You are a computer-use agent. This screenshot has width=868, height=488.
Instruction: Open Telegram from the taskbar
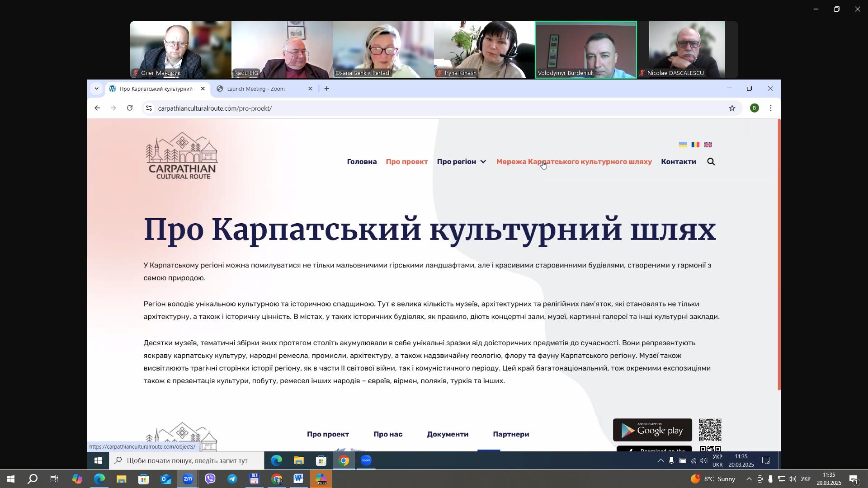[x=232, y=479]
